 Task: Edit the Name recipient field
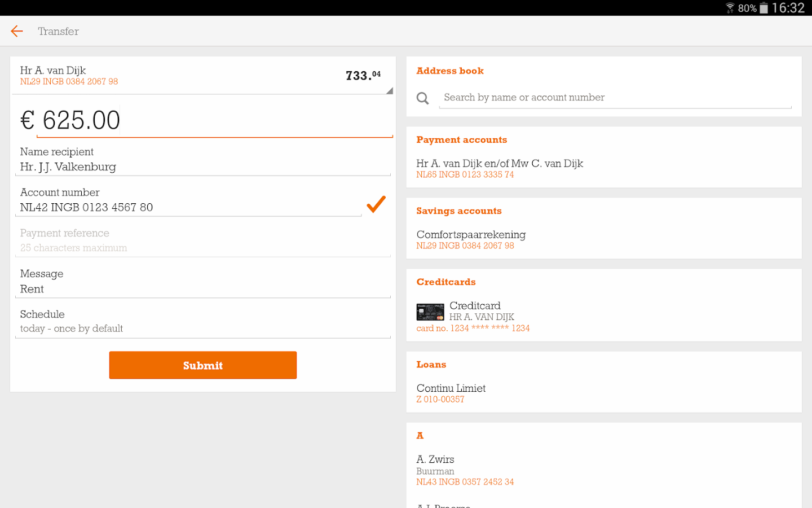coord(203,167)
